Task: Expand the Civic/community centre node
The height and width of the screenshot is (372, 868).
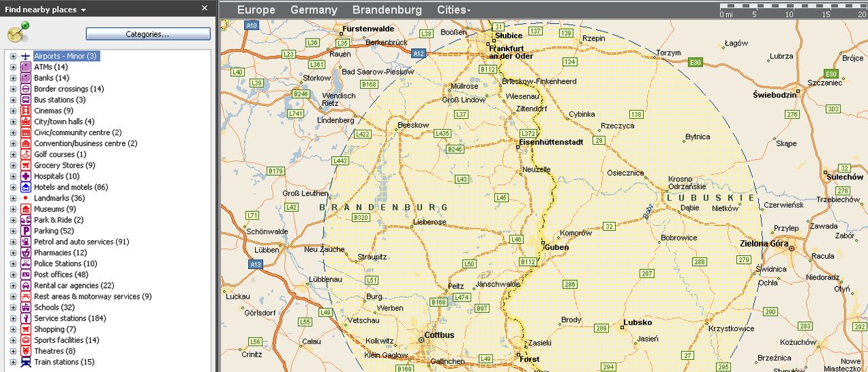Action: tap(13, 132)
